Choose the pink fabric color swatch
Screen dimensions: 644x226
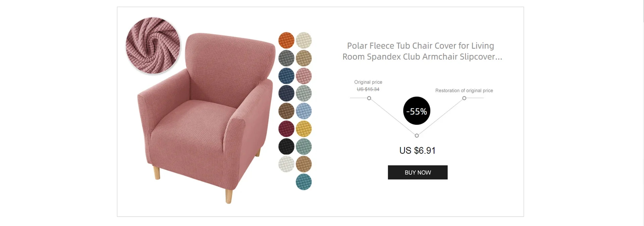point(304,76)
